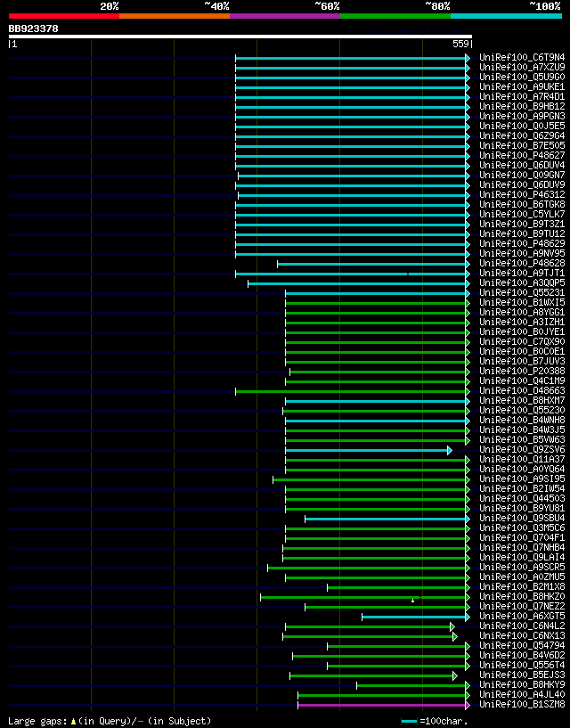Click the green alignment bar for O48663
570x728 pixels.
[x=351, y=392]
